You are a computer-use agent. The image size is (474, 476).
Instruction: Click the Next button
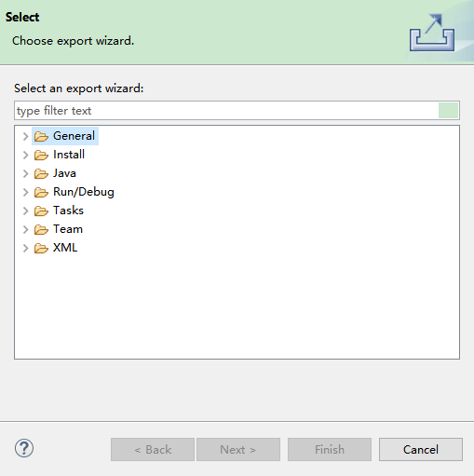[x=238, y=449]
